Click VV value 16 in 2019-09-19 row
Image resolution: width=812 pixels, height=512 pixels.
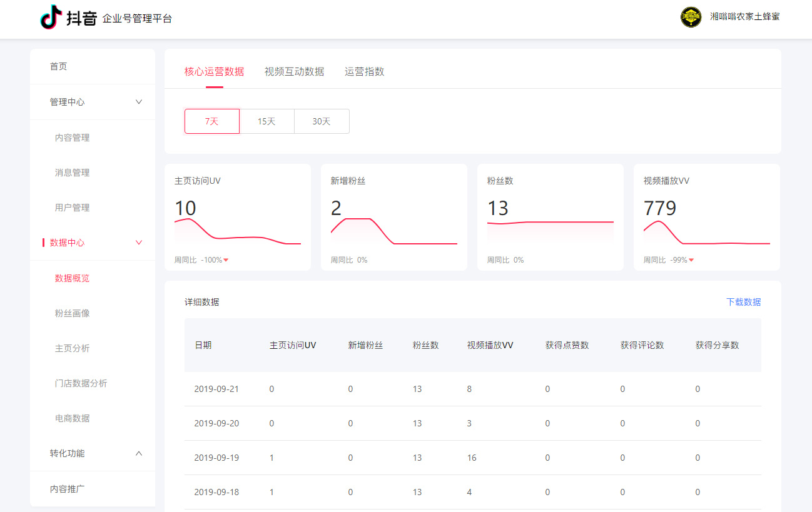472,458
